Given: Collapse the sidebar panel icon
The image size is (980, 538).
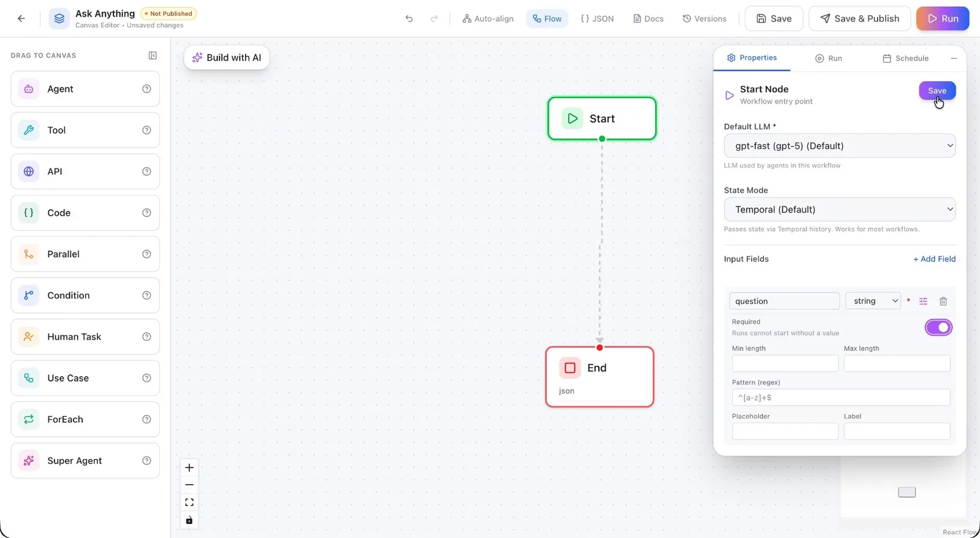Looking at the screenshot, I should click(153, 55).
